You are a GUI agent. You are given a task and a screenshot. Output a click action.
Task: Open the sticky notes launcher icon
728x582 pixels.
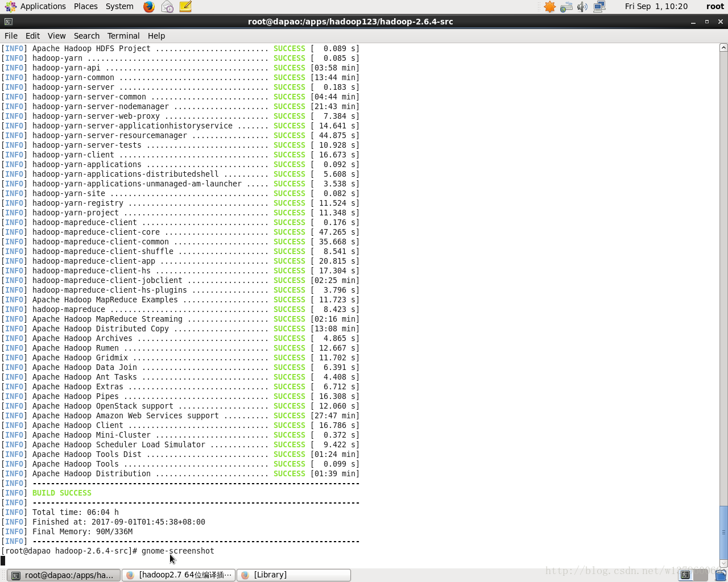pos(185,6)
